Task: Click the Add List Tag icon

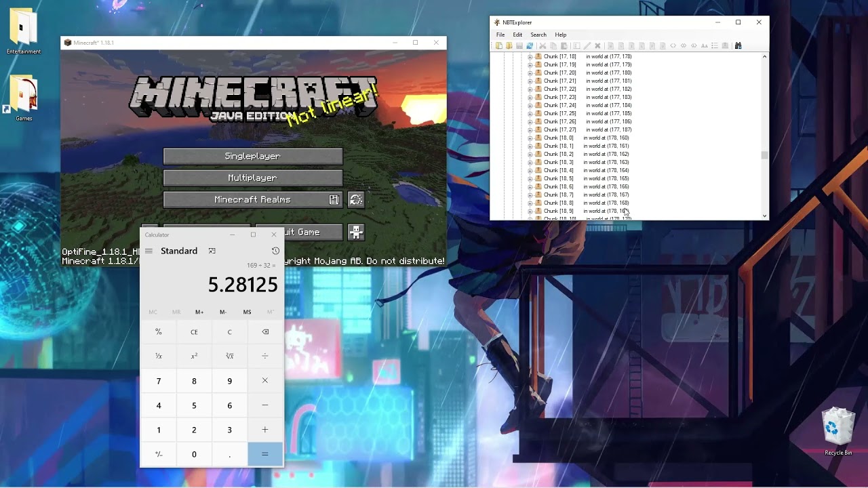Action: click(715, 45)
